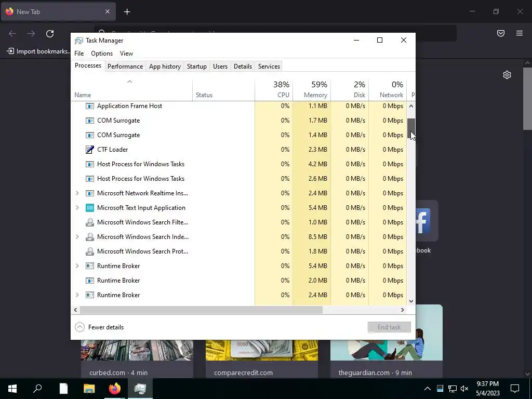Click the Firefox forward arrow
The width and height of the screenshot is (532, 399).
pos(31,34)
